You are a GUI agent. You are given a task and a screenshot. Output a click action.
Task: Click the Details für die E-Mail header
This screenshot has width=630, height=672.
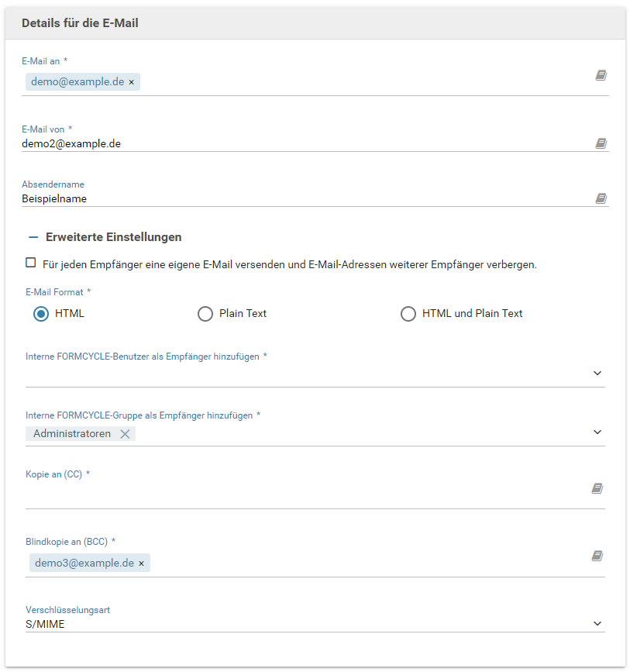81,23
